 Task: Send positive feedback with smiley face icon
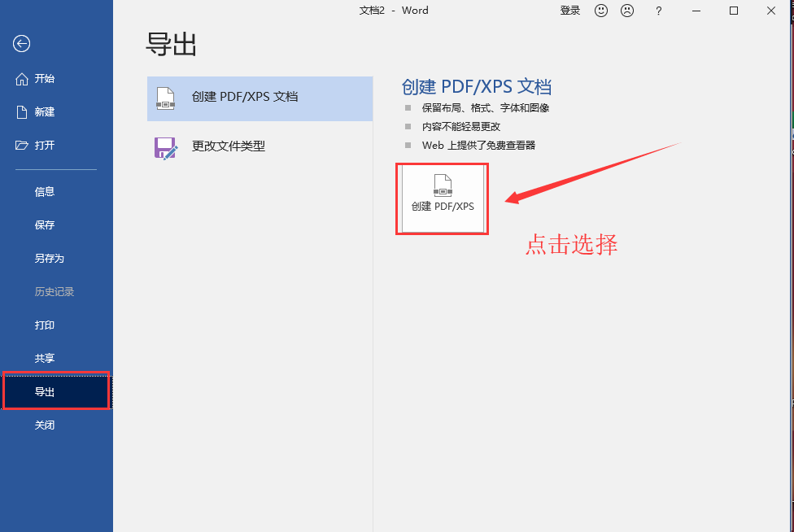point(601,11)
